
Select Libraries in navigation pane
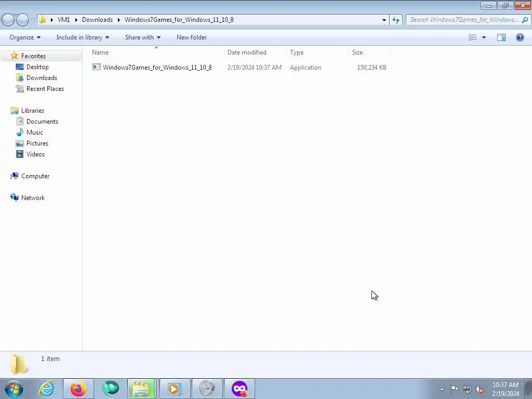pos(33,111)
